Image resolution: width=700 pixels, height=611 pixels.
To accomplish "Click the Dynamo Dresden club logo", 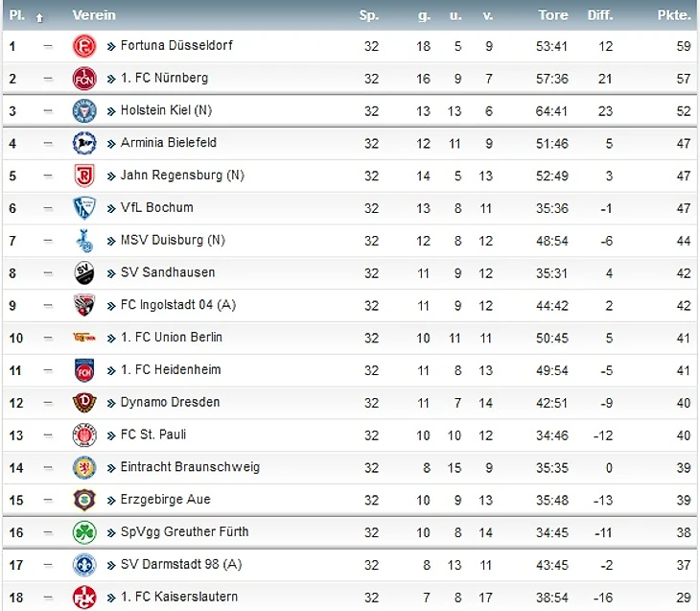I will pyautogui.click(x=84, y=403).
